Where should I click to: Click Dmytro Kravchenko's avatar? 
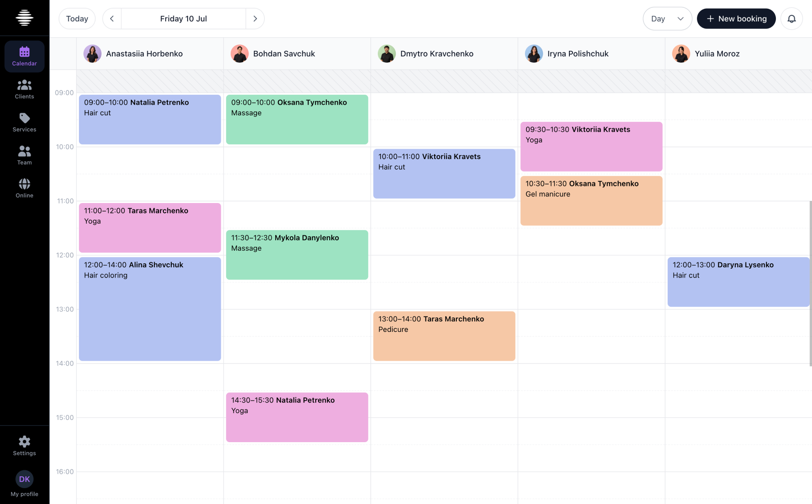[x=387, y=54]
